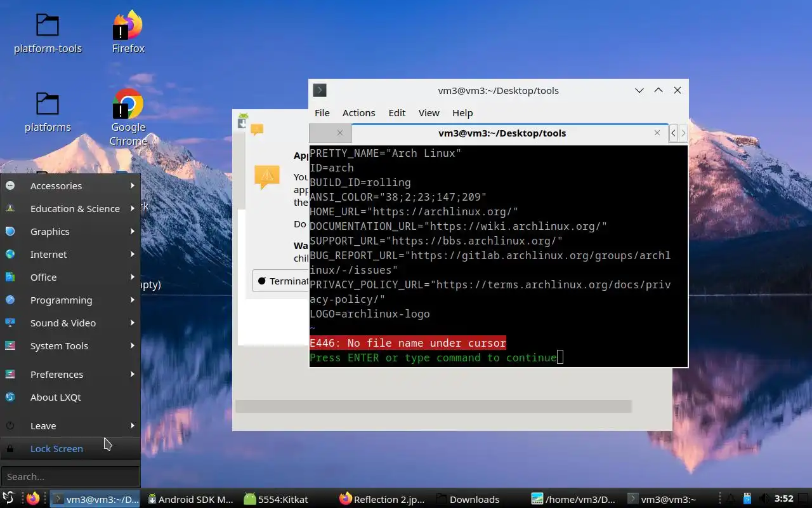The height and width of the screenshot is (508, 812).
Task: Open the platform-tools folder on the desktop
Action: point(48,33)
